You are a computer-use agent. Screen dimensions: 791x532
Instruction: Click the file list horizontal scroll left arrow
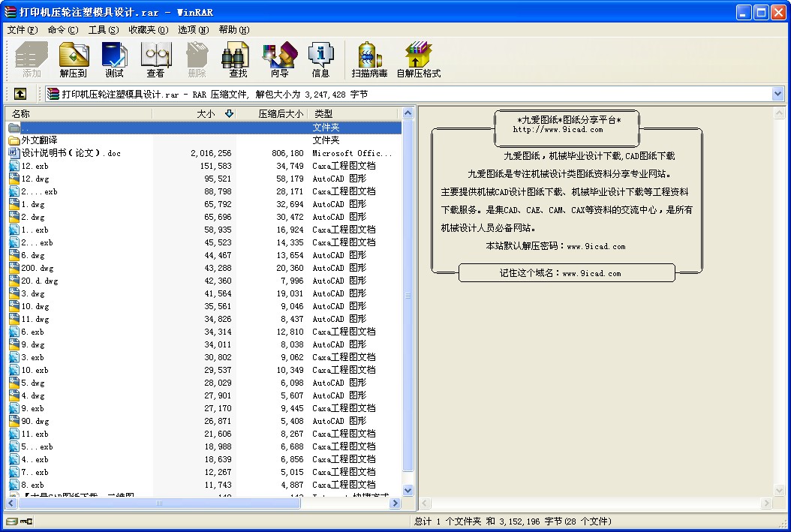pyautogui.click(x=11, y=503)
